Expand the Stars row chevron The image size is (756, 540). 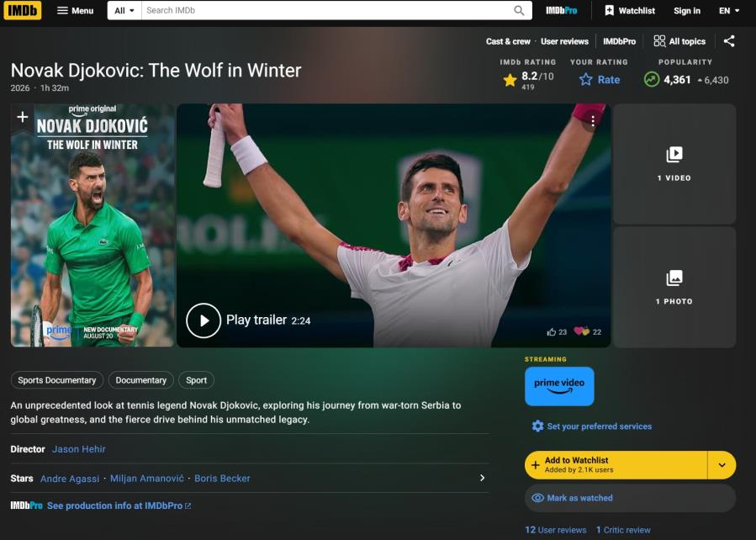click(482, 478)
